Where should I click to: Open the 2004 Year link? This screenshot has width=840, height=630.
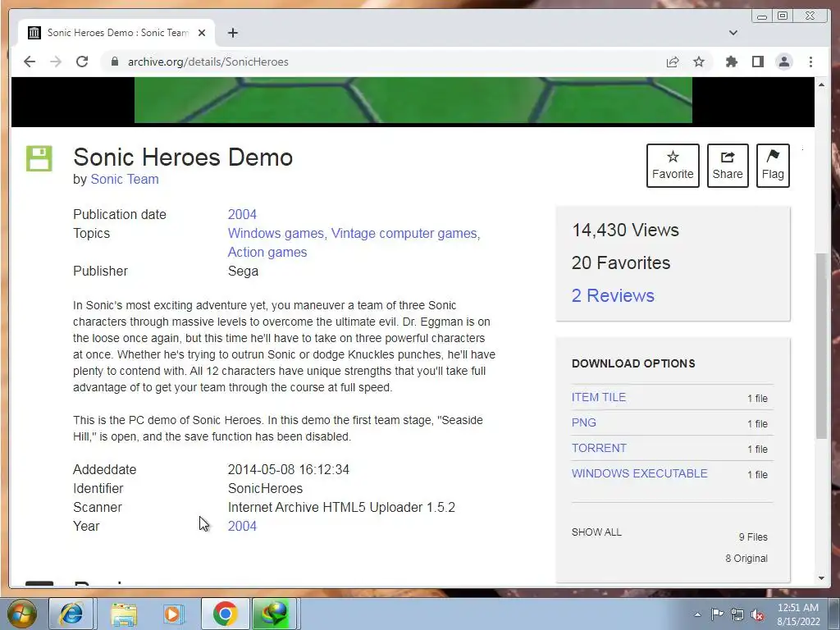click(x=242, y=526)
